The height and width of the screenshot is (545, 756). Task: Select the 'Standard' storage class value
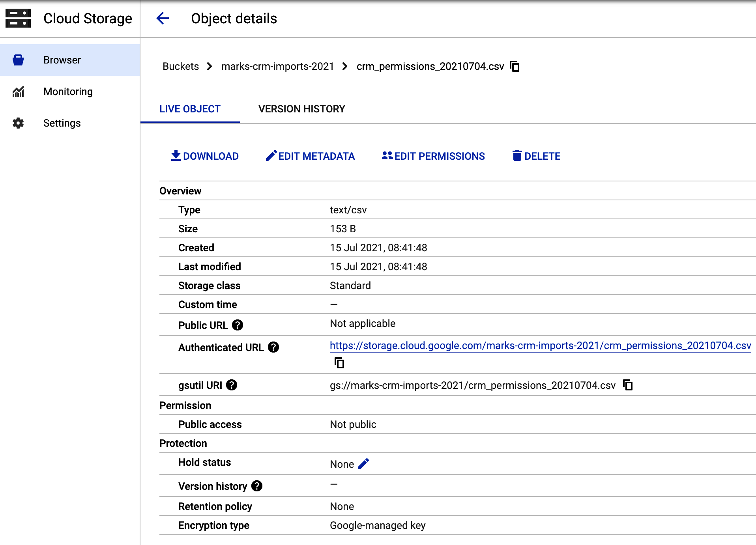[350, 286]
